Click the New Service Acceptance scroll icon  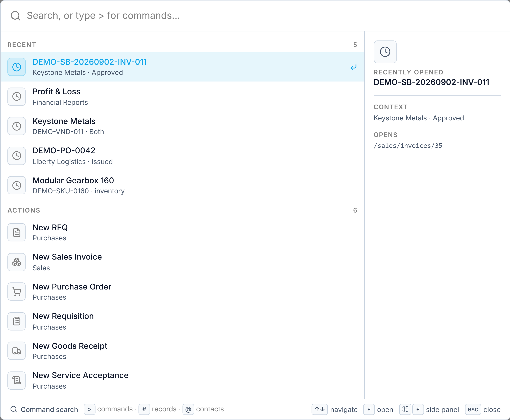(16, 381)
